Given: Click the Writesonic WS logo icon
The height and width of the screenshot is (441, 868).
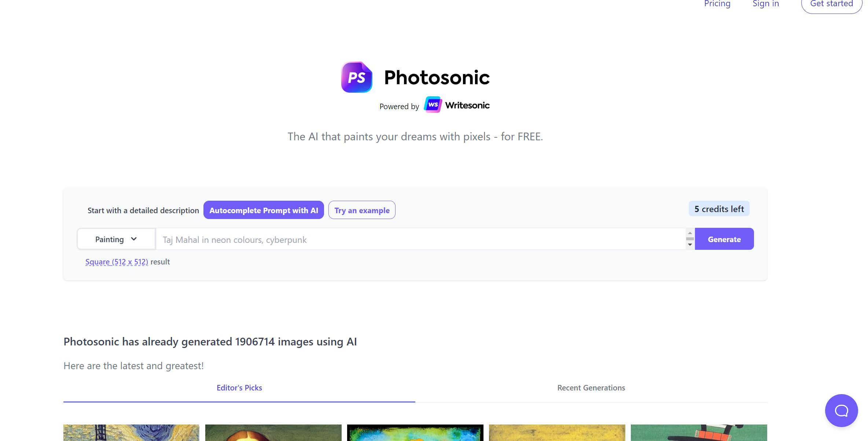Looking at the screenshot, I should pyautogui.click(x=434, y=105).
